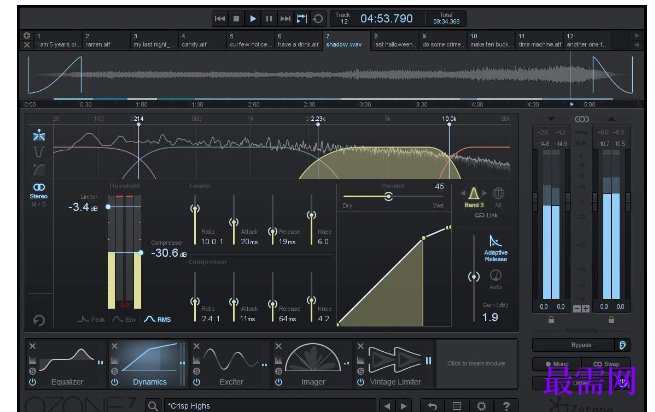Add a new track with plus icon
This screenshot has height=412, width=655.
point(27,36)
